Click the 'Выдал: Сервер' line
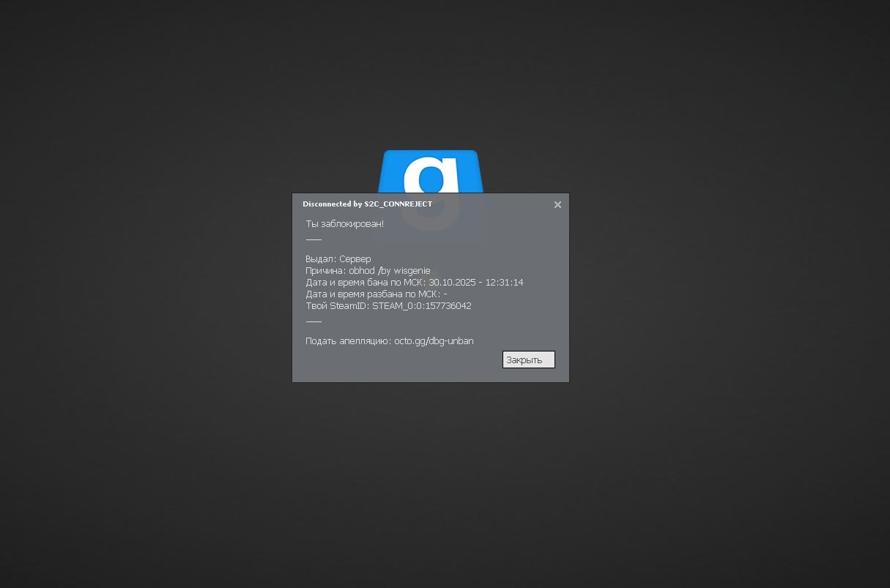The image size is (890, 588). (338, 259)
